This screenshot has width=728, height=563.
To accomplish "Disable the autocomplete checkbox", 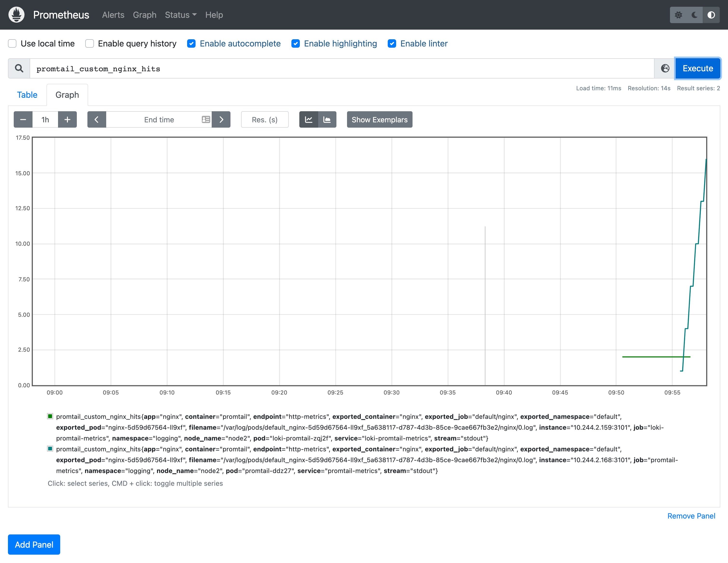I will point(191,44).
